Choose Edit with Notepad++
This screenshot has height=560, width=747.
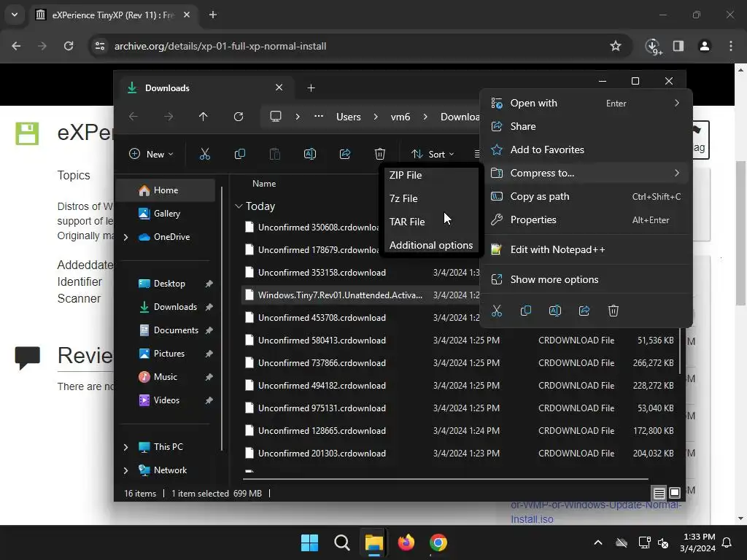pos(586,249)
